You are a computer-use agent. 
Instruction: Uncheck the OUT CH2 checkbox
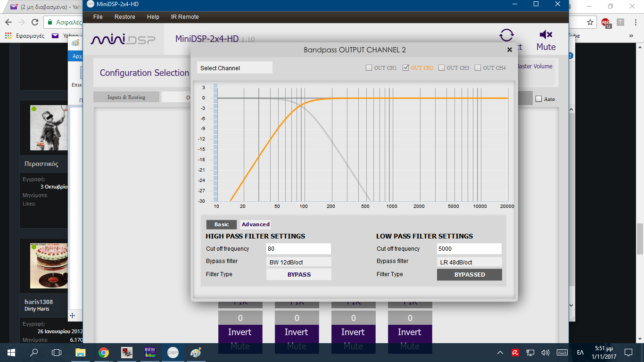tap(406, 68)
